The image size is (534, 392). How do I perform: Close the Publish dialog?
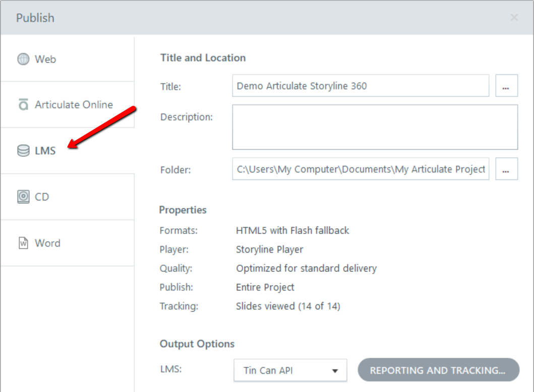pos(514,17)
